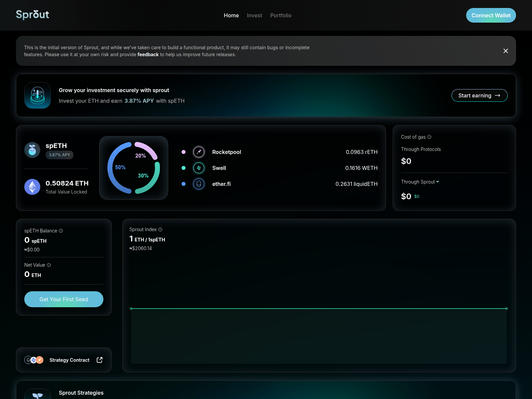Click the 50% blue donut chart segment
The image size is (532, 399).
click(x=111, y=168)
